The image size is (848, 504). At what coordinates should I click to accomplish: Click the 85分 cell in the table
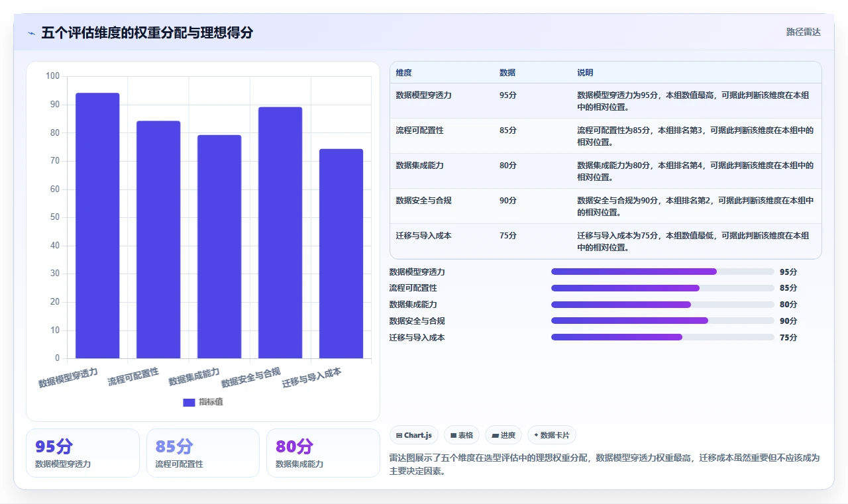click(508, 130)
